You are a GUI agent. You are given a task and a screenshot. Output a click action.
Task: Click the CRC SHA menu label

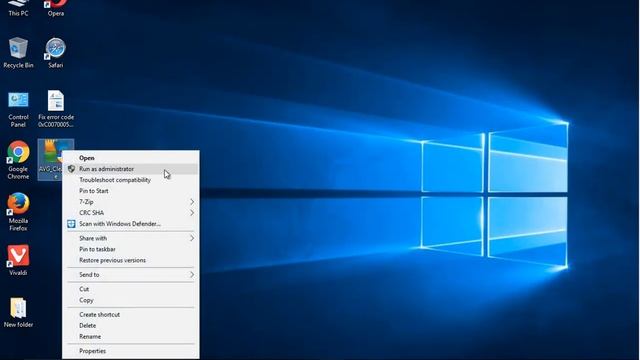(91, 213)
